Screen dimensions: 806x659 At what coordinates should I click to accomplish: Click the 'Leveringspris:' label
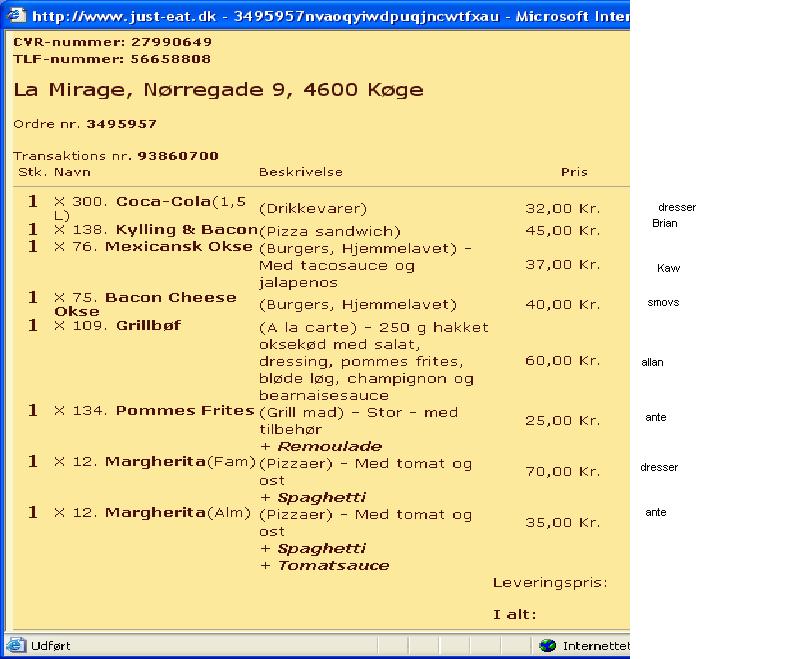coord(550,583)
